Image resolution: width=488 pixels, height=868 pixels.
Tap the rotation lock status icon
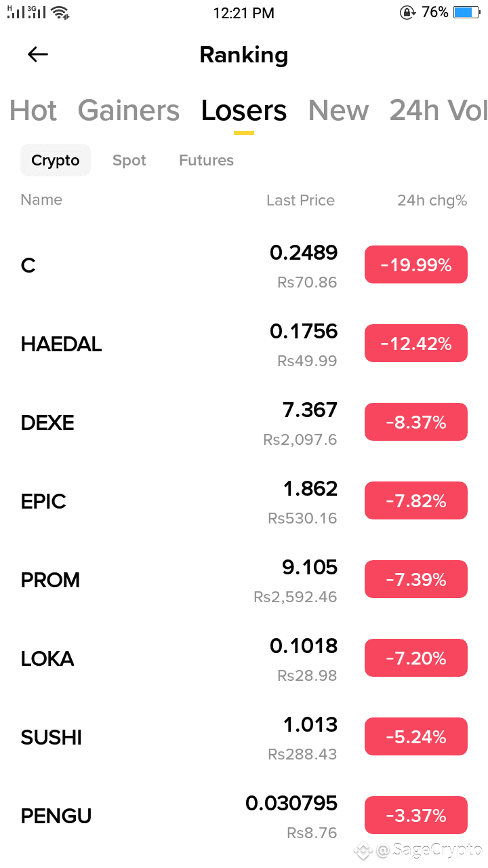[407, 12]
